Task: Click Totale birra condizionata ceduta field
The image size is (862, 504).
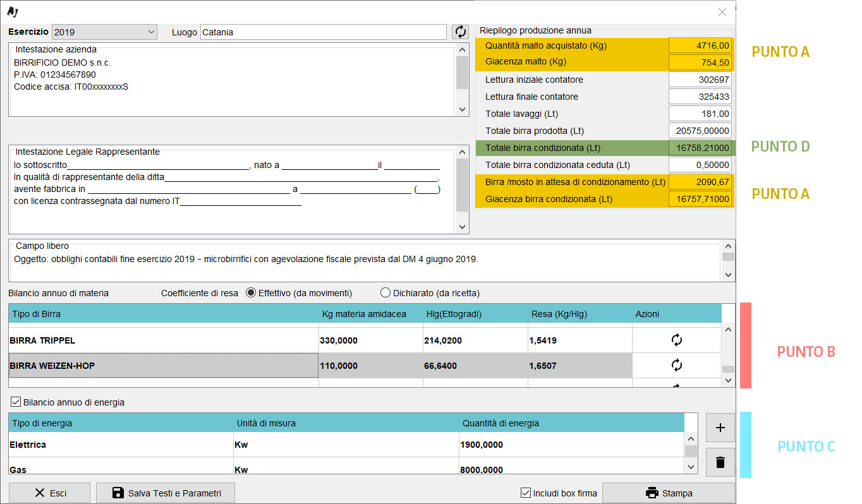Action: click(700, 165)
